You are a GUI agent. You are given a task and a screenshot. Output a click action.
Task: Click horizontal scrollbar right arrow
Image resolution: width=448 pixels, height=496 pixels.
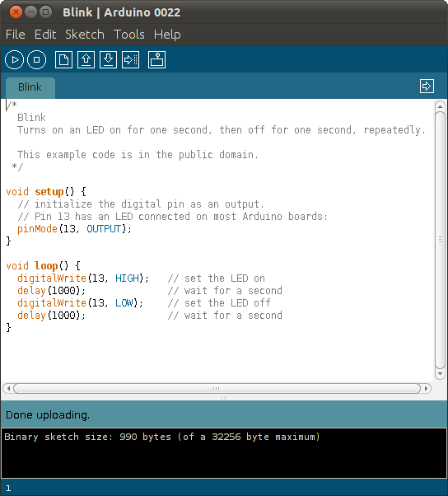point(427,388)
